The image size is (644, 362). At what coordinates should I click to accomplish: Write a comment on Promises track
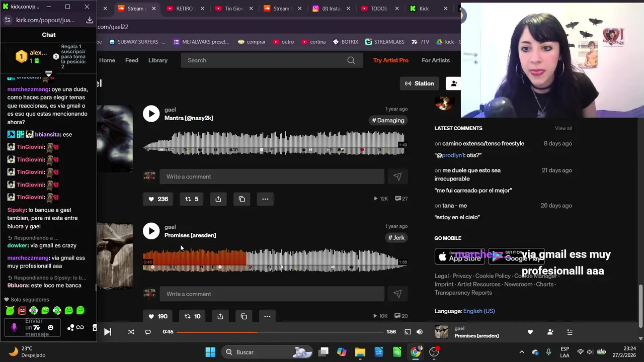point(272,294)
